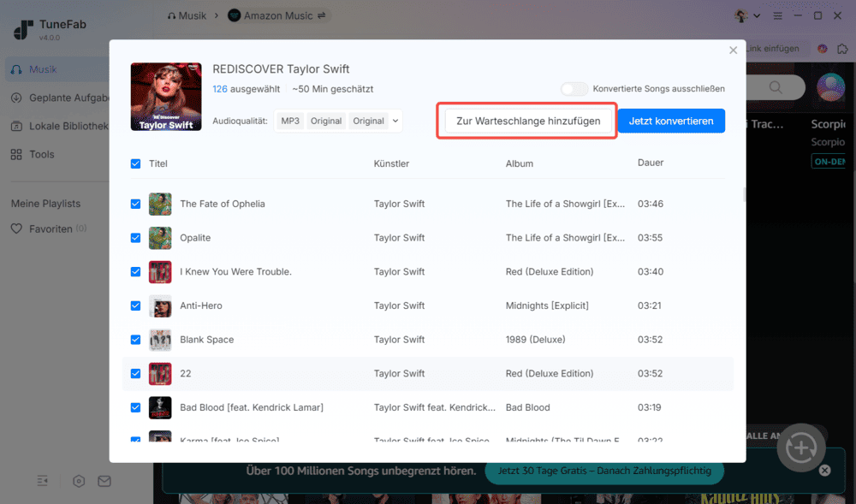Uncheck the Anti-Hero checkbox
The width and height of the screenshot is (856, 504).
(x=135, y=305)
